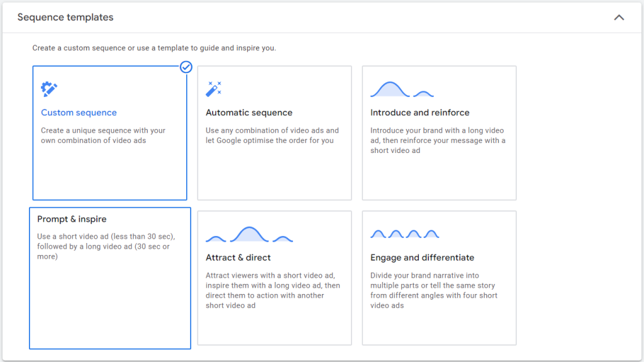
Task: Click the Sequence templates header title
Action: click(65, 17)
